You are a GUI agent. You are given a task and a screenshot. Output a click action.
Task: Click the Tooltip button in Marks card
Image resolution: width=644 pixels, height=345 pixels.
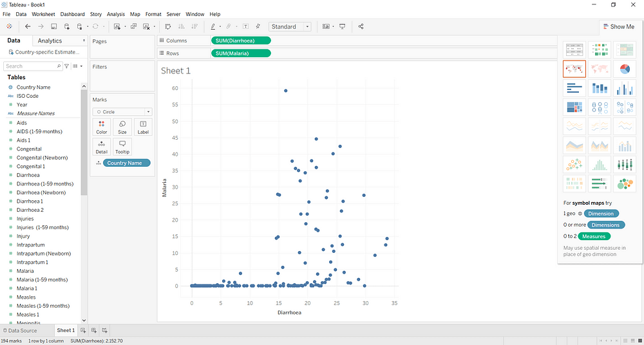click(122, 146)
